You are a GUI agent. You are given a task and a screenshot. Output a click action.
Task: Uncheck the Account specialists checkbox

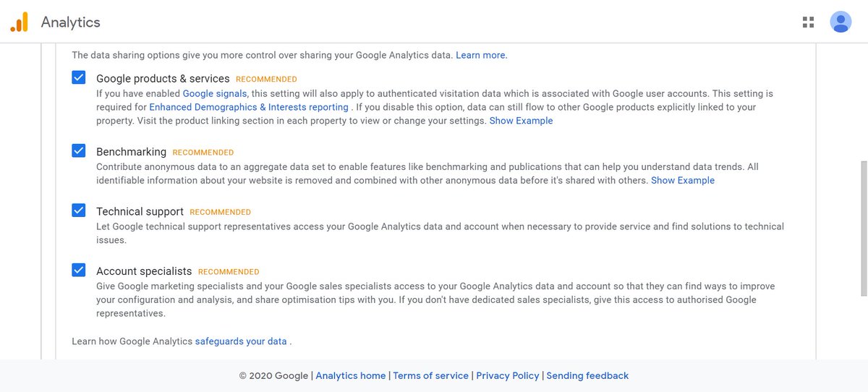(79, 270)
